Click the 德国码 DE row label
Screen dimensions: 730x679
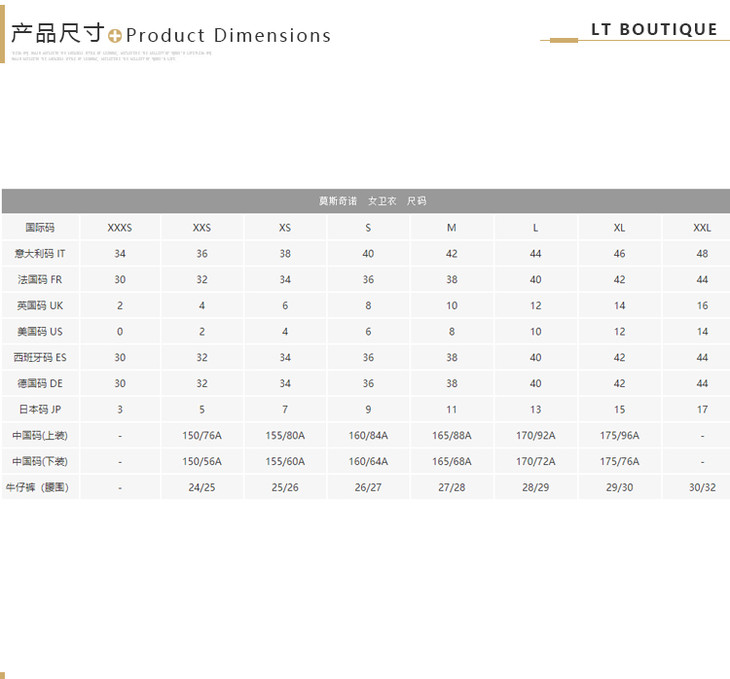click(40, 384)
